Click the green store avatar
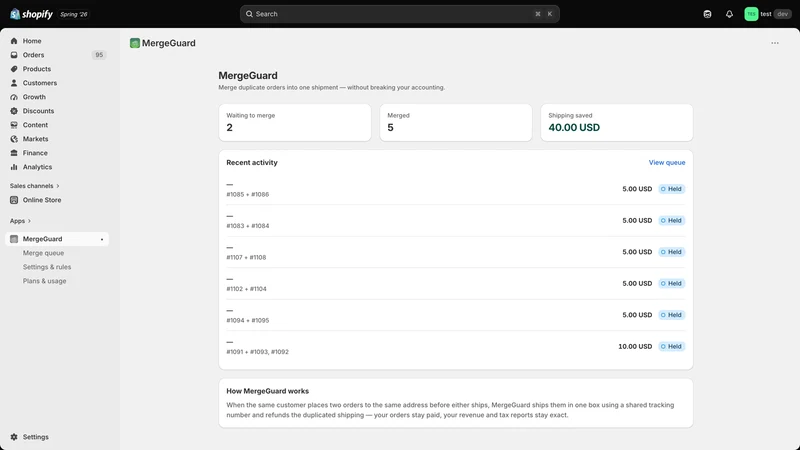The height and width of the screenshot is (450, 800). 751,14
